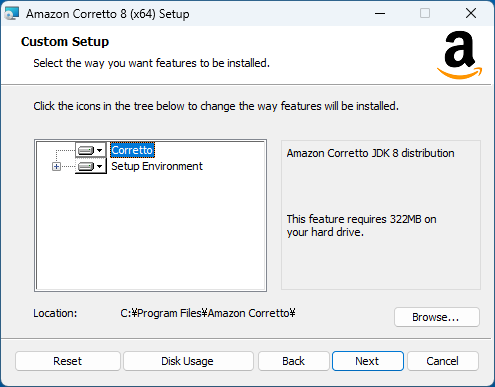Click the installer icon in title bar
This screenshot has width=495, height=387.
pos(12,14)
